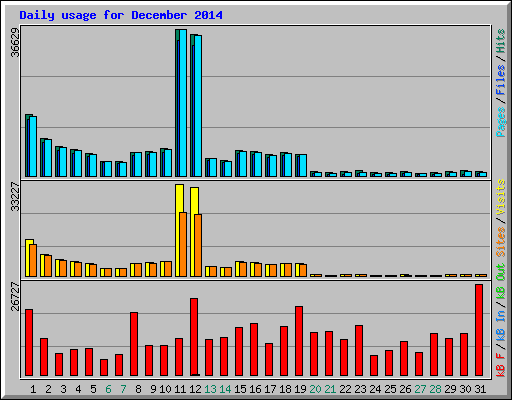Click the red kB bar for day 12
512x400 pixels.
[194, 337]
